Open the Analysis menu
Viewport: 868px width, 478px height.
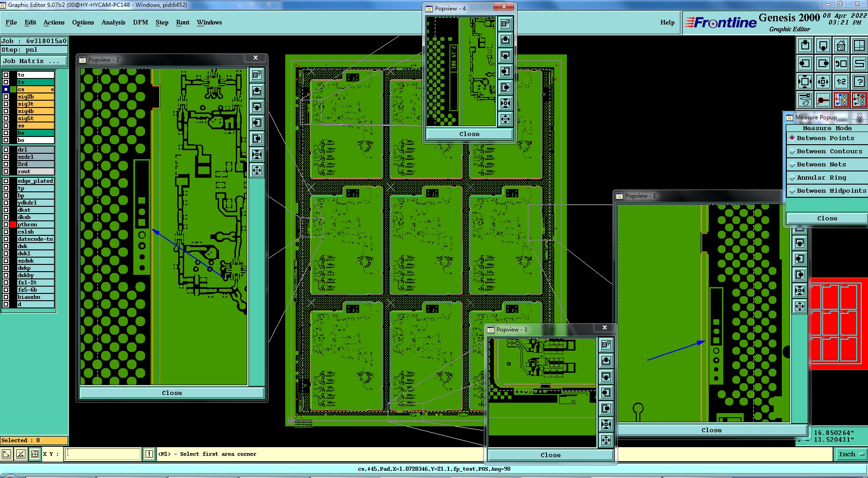pos(113,22)
